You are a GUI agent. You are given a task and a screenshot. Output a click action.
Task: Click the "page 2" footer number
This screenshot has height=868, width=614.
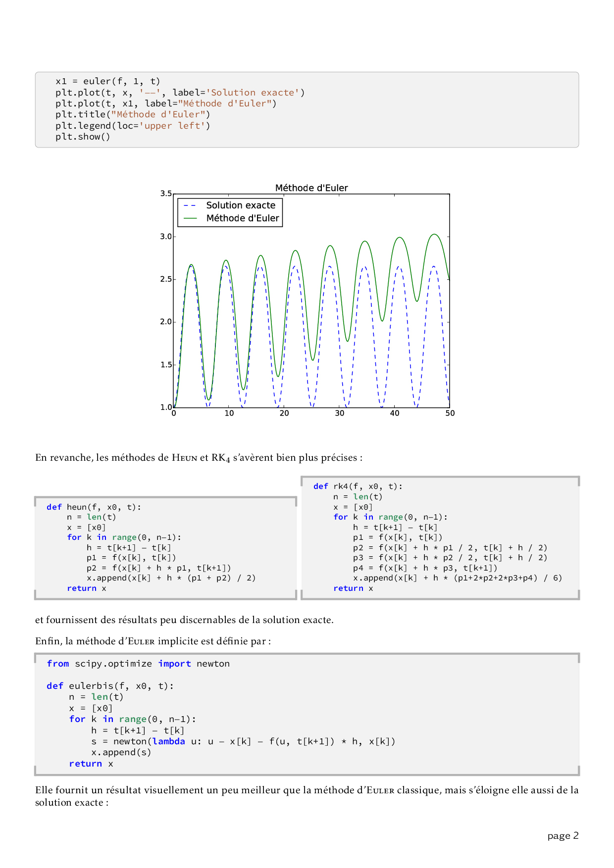click(563, 836)
